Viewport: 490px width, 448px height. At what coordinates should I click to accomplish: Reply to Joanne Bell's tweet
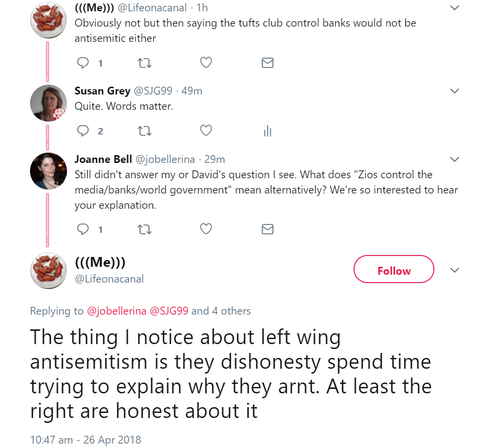(84, 229)
